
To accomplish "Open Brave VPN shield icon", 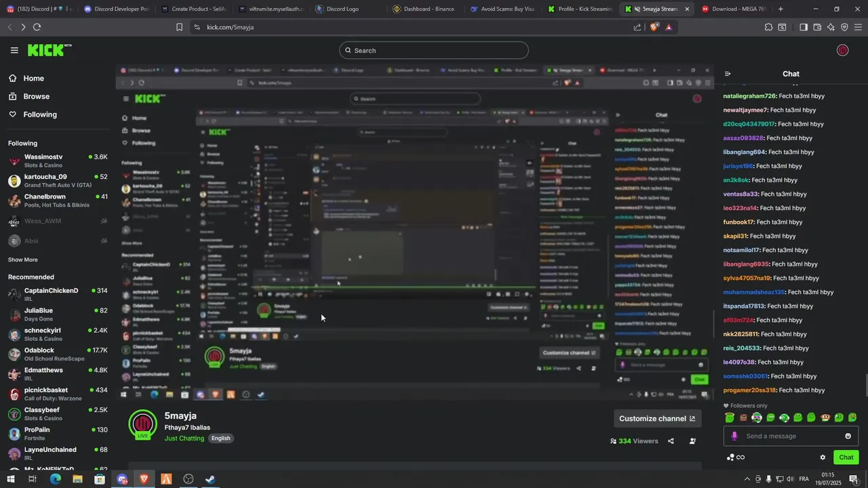I will (844, 27).
